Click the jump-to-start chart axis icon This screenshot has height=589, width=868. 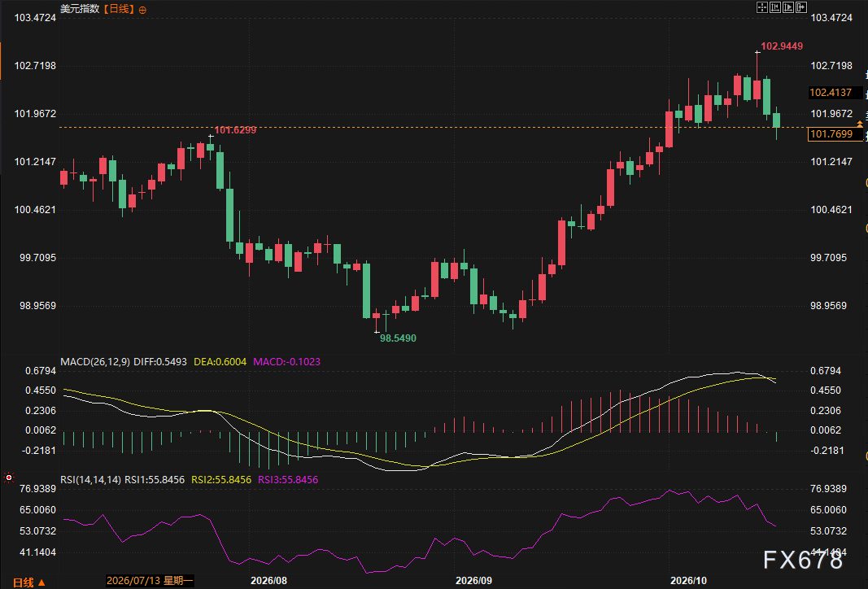coord(775,7)
